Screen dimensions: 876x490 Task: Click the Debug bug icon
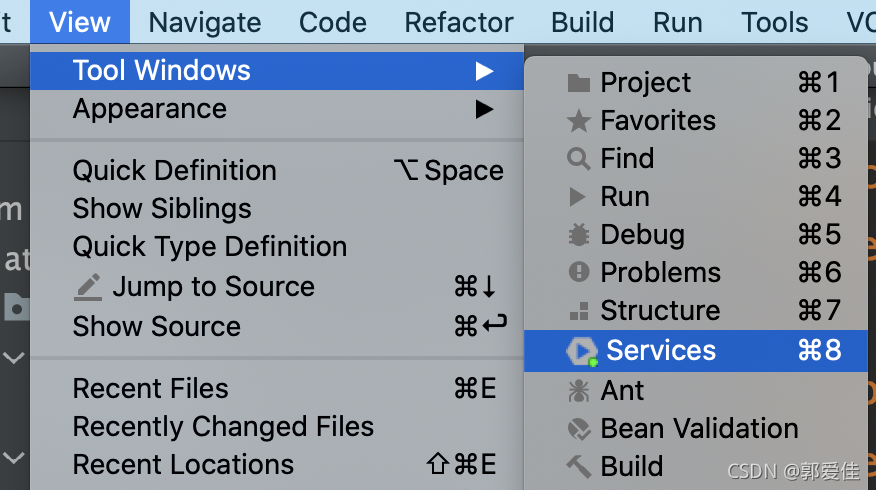(x=578, y=235)
